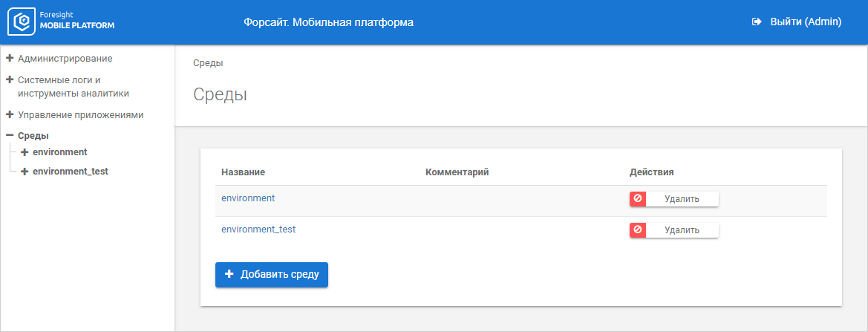Expand the Администрирование tree node
Screen dimensions: 868x332
tap(10, 58)
